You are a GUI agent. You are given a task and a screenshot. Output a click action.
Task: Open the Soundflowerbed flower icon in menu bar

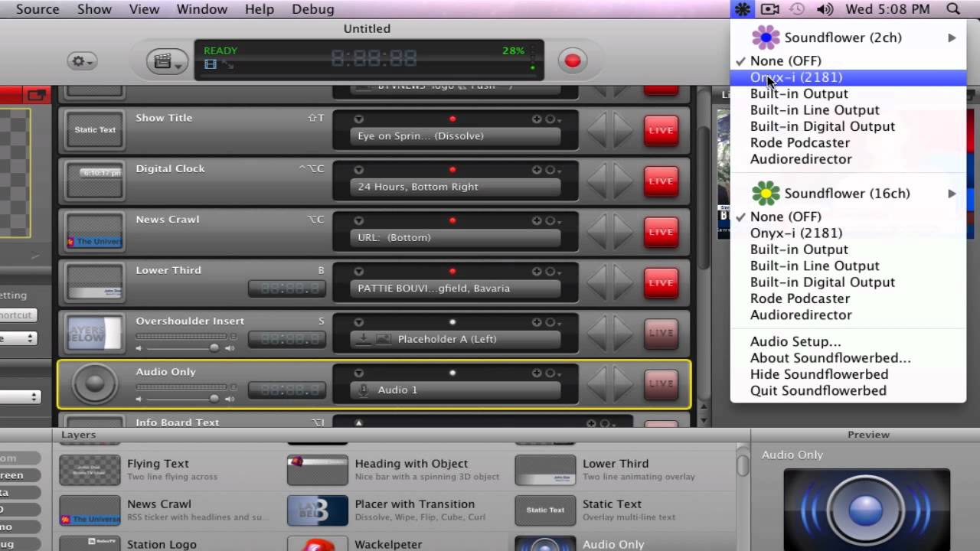pos(742,9)
